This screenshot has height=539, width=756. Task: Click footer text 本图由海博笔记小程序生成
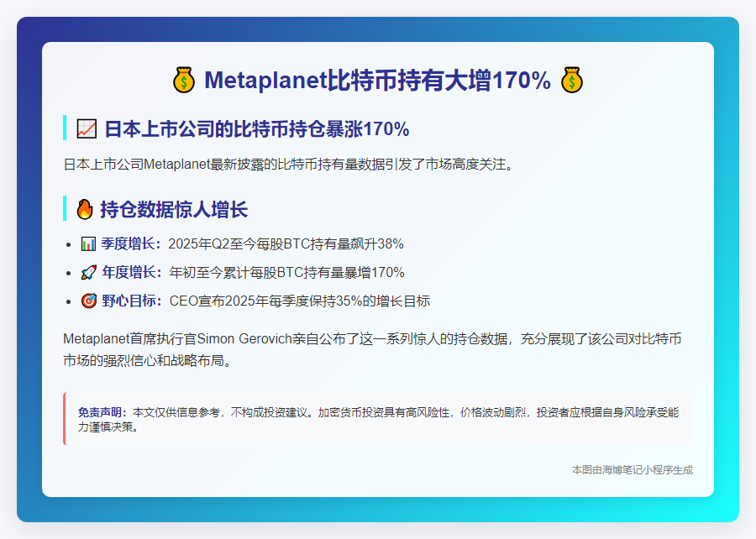[632, 469]
